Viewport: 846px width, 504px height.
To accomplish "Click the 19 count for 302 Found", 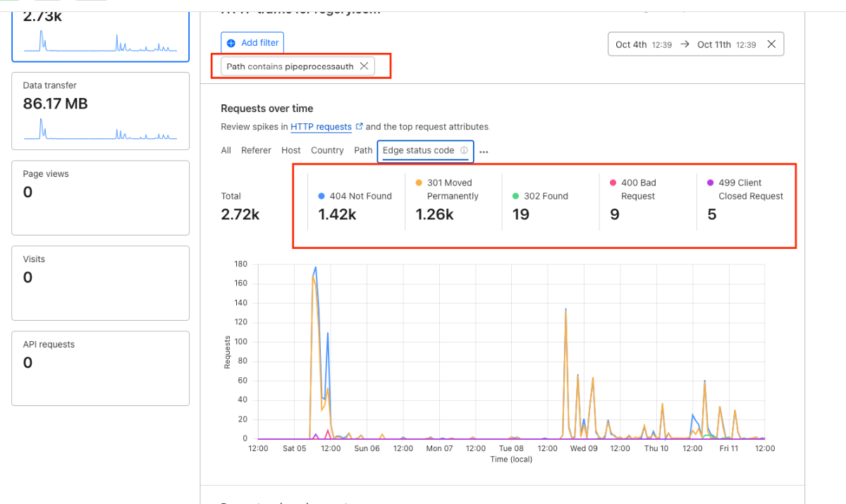I will point(521,214).
